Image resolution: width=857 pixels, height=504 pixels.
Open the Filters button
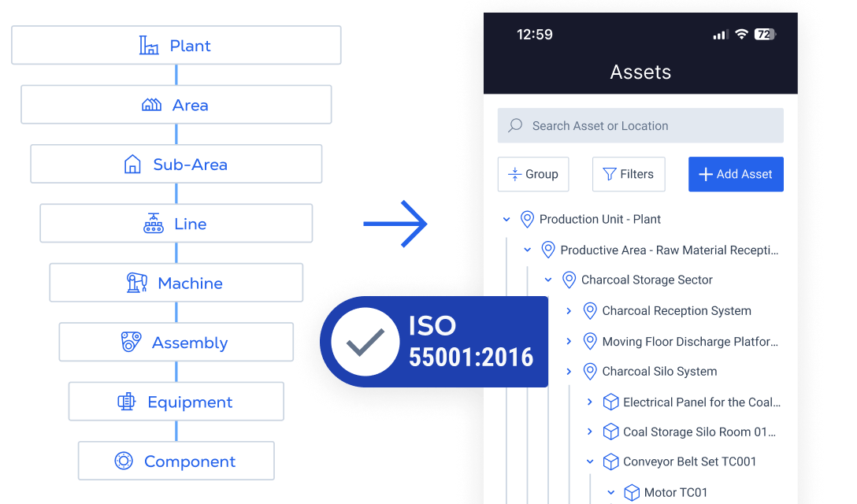pos(628,174)
